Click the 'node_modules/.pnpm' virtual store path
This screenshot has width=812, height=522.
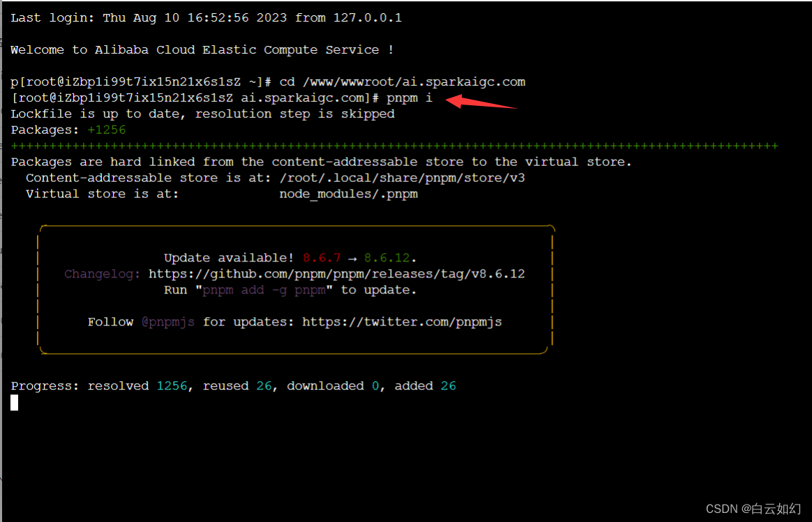click(x=349, y=194)
